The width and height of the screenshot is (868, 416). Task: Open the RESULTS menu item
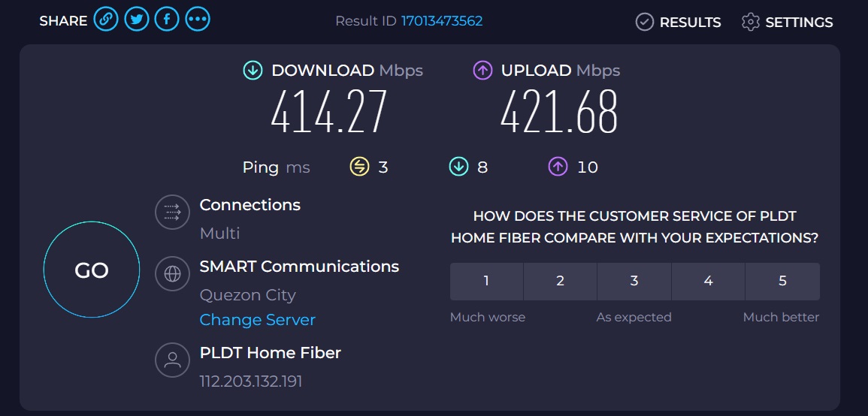[x=690, y=23]
